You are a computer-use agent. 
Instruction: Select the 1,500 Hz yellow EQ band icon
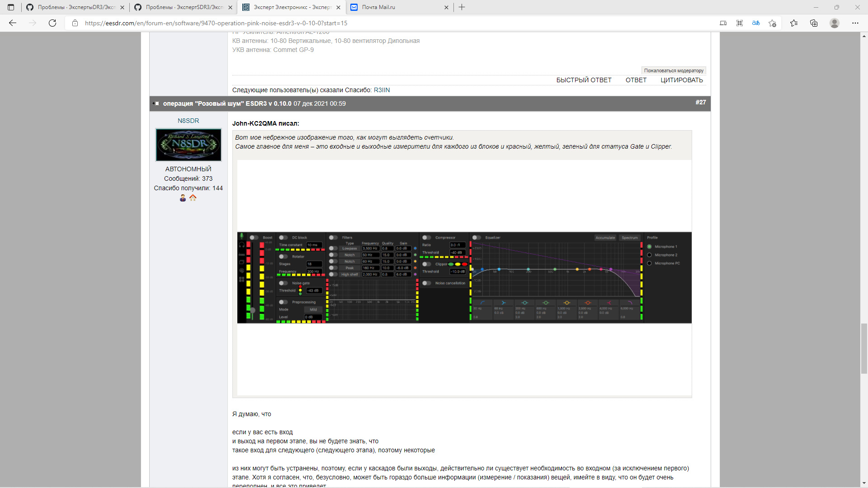click(567, 302)
